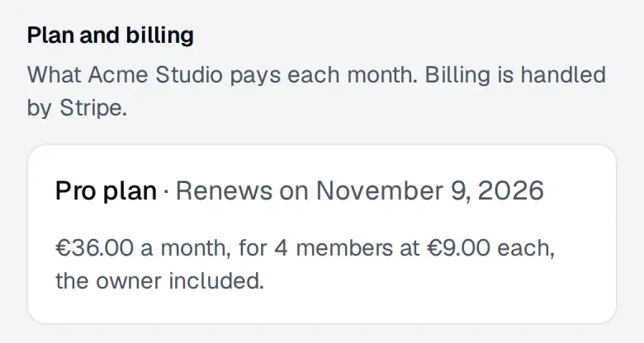This screenshot has width=644, height=343.
Task: Click the word What starting the description
Action: click(x=54, y=75)
